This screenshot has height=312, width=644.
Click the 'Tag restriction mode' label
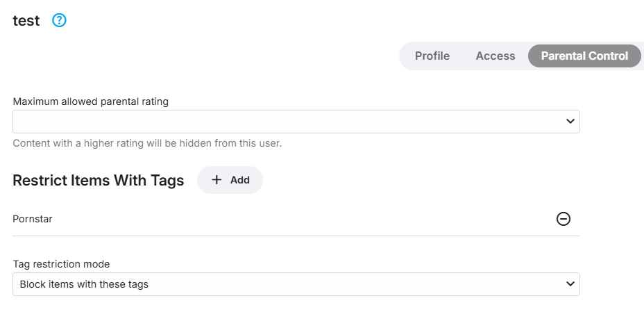point(61,264)
